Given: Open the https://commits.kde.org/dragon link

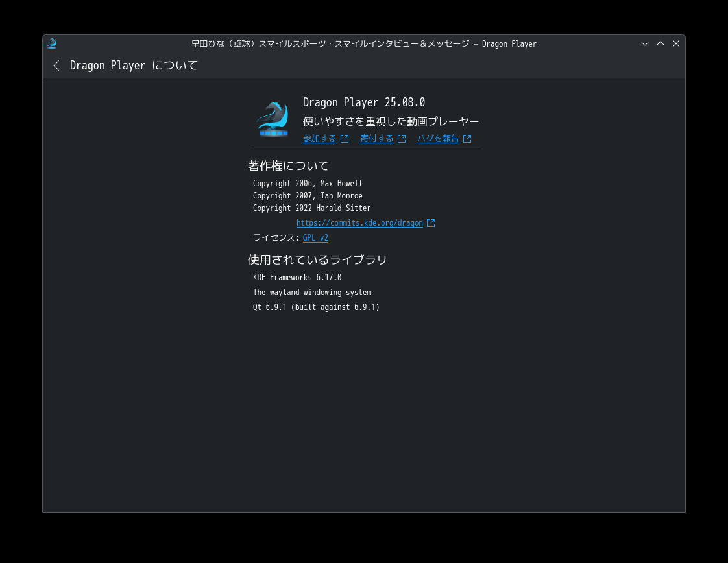Looking at the screenshot, I should point(359,222).
